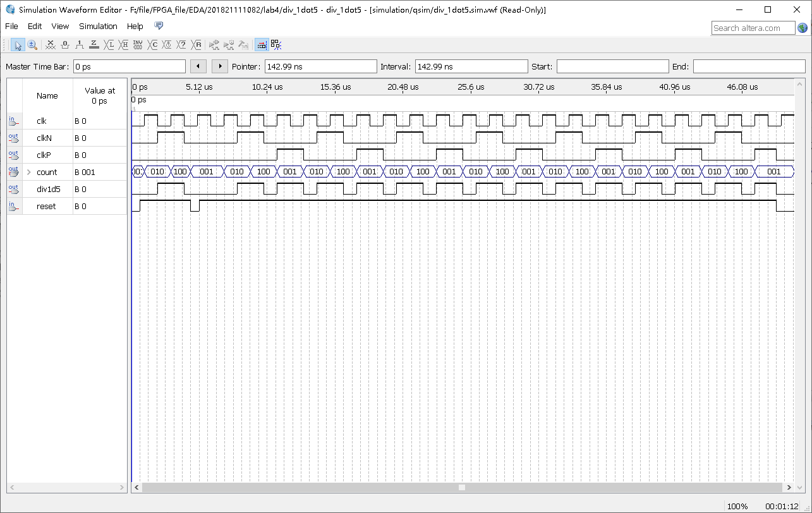Click the Weak High (H) icon
This screenshot has height=513, width=812.
pos(123,45)
